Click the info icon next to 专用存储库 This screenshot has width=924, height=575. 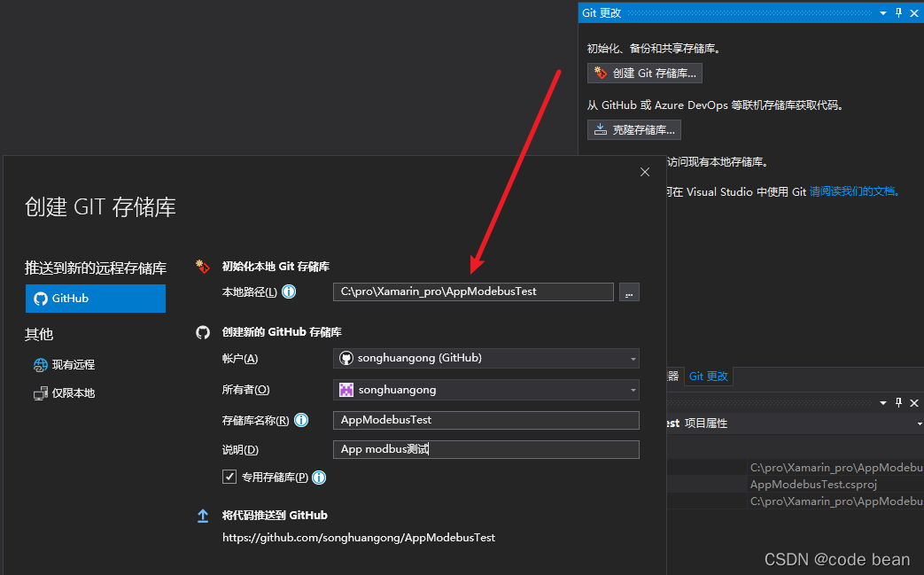click(x=318, y=478)
